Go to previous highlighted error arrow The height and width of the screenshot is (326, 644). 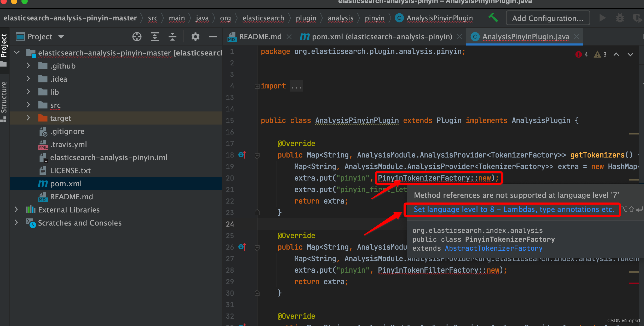pyautogui.click(x=616, y=54)
